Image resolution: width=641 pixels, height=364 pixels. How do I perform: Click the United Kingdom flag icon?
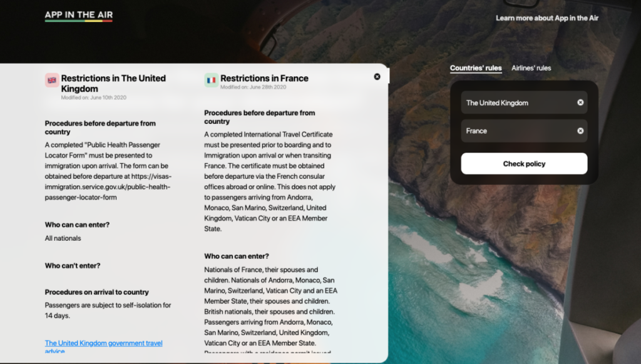[52, 80]
